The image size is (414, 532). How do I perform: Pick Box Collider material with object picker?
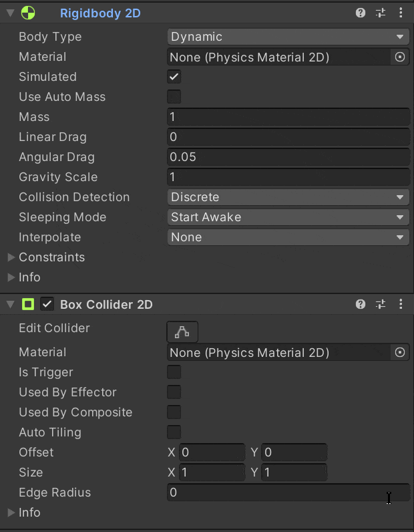[x=400, y=352]
